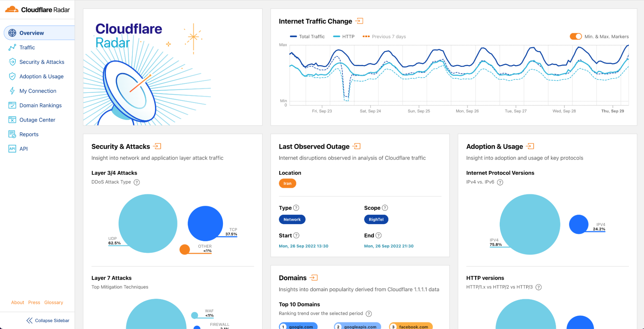Open Domains section arrow icon
This screenshot has height=329, width=644.
click(x=313, y=277)
